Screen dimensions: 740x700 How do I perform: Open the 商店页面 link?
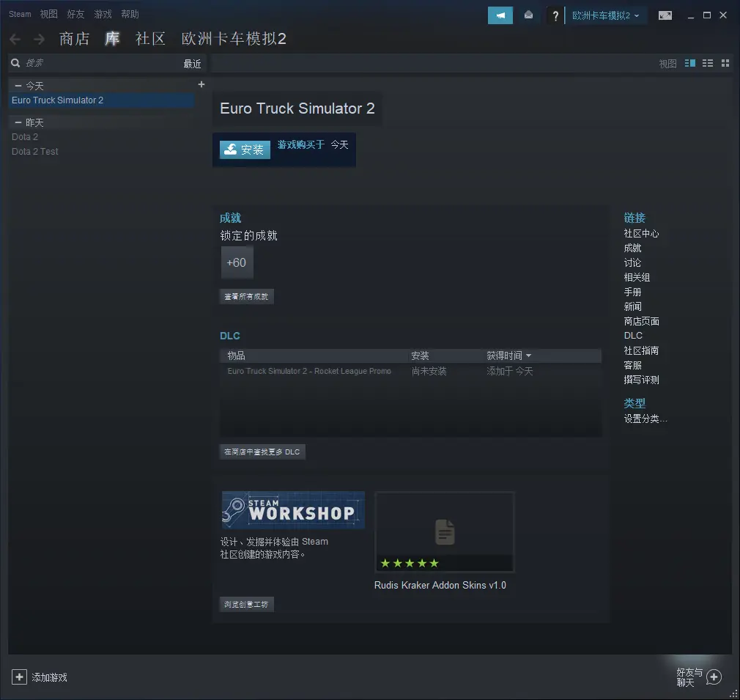pos(641,322)
